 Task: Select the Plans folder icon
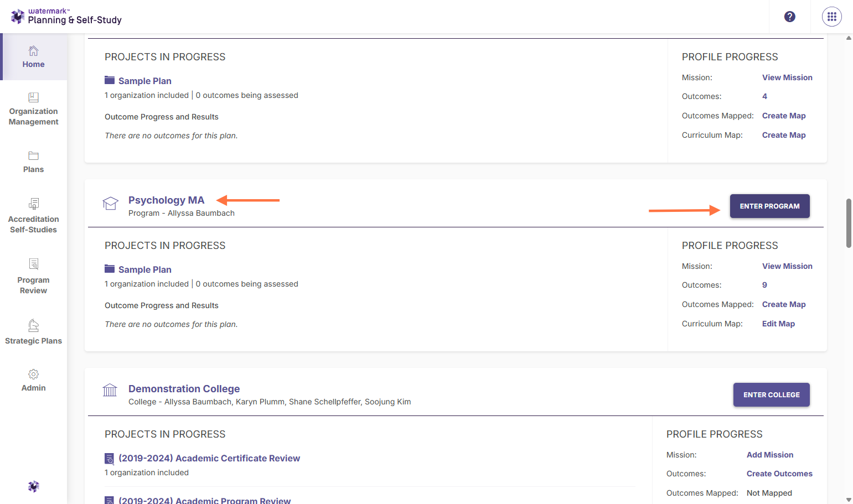coord(34,156)
